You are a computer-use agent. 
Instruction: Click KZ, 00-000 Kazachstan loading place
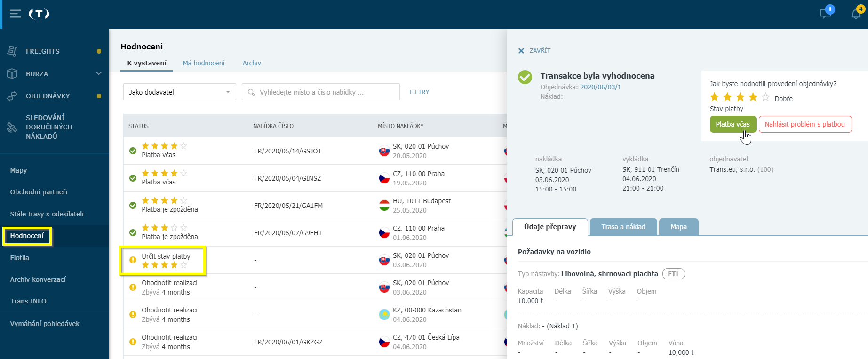point(427,310)
